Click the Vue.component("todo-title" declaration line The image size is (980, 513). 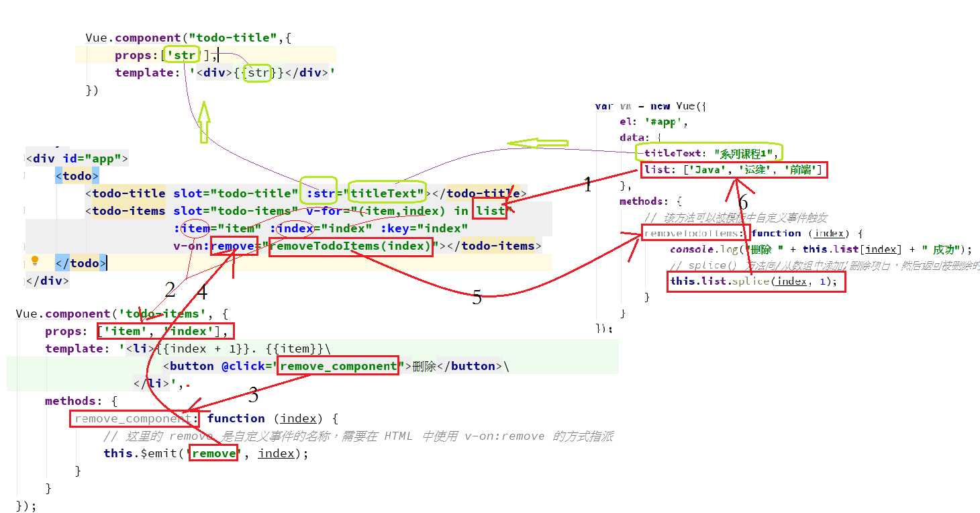coord(189,38)
